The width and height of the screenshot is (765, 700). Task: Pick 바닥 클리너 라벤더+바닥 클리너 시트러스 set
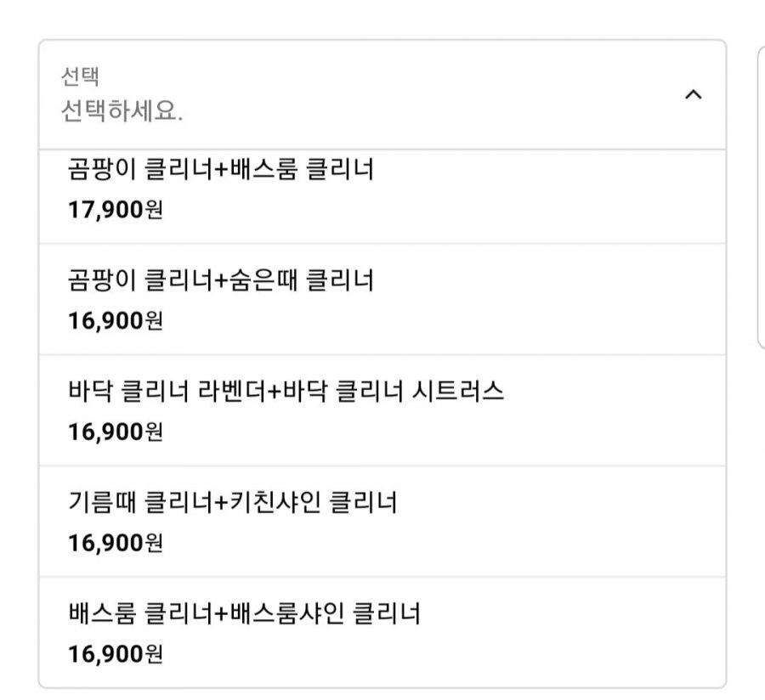(x=382, y=410)
